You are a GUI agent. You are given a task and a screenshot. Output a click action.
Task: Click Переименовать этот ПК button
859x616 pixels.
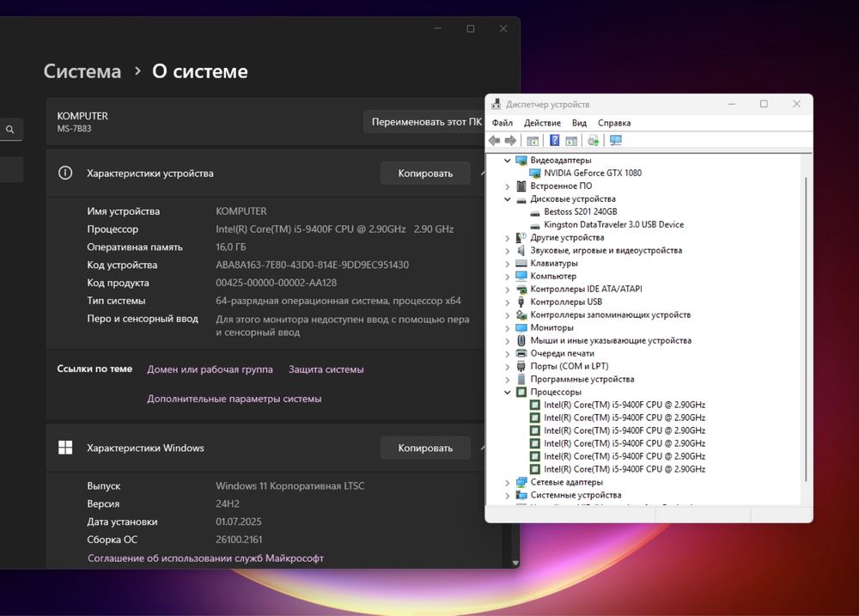coord(426,122)
